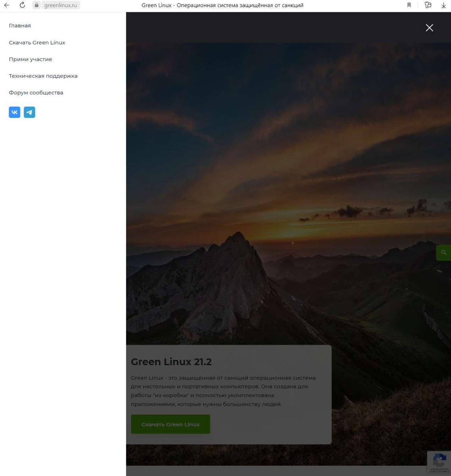Go to Техническая поддержка
Screen dimensions: 451x476
tap(43, 76)
